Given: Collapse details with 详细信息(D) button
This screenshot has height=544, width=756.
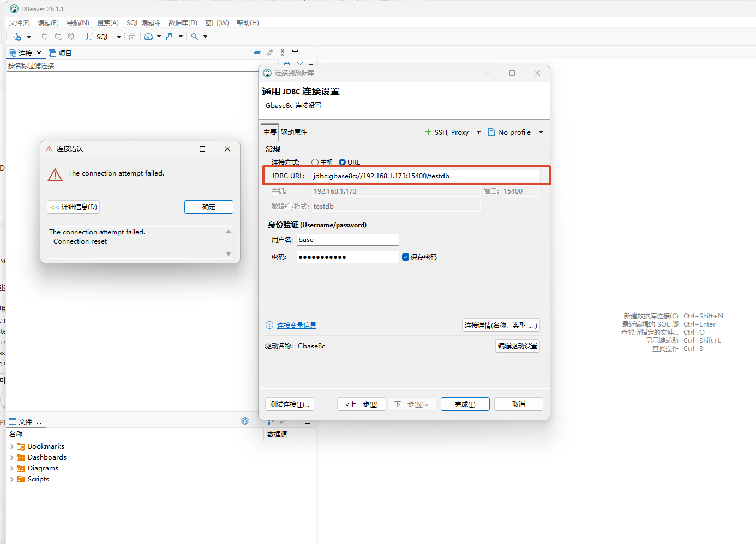Looking at the screenshot, I should coord(74,207).
